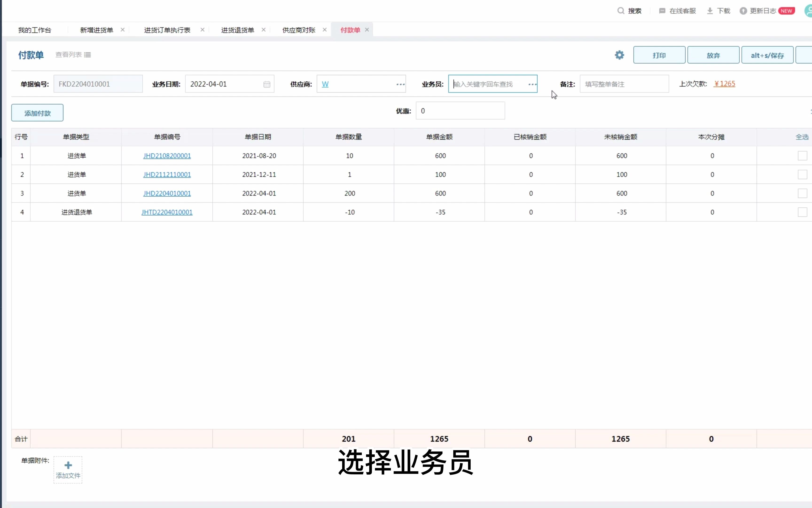Click supplier link W
Image resolution: width=812 pixels, height=508 pixels.
pos(325,84)
